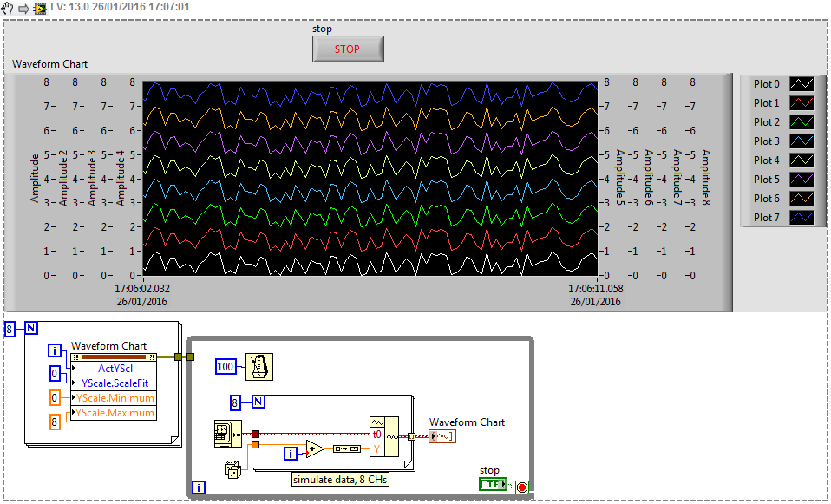Click the N terminal of simulate data loop

coord(258,402)
